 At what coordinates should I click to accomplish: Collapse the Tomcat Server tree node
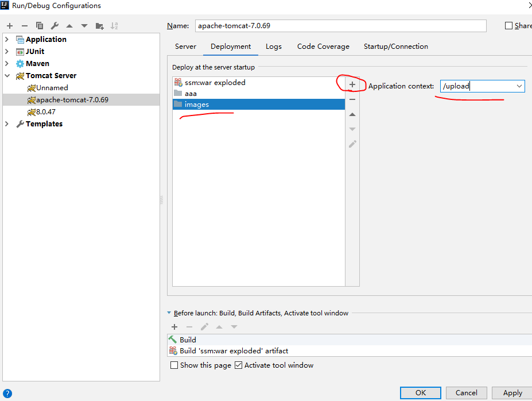7,76
